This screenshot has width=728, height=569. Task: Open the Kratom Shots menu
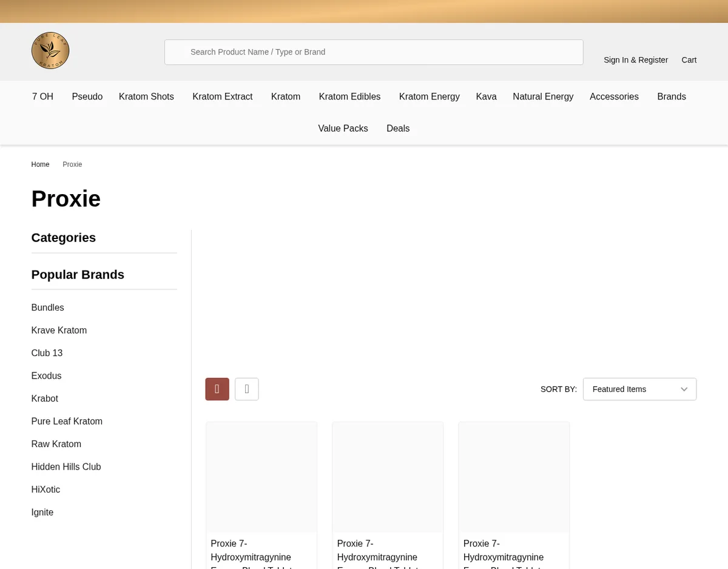coord(146,96)
